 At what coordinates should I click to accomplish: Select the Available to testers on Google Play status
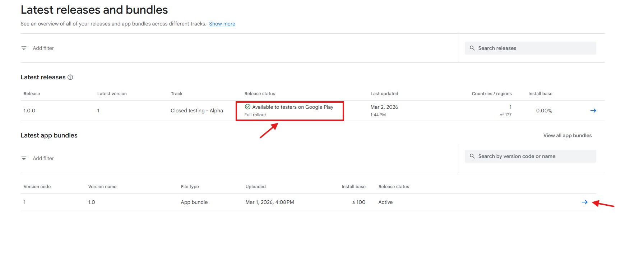click(292, 107)
